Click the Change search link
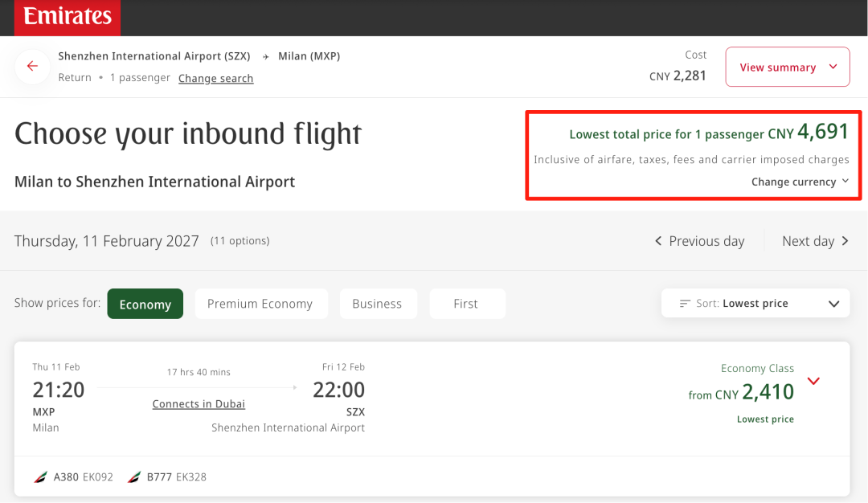 (x=215, y=79)
